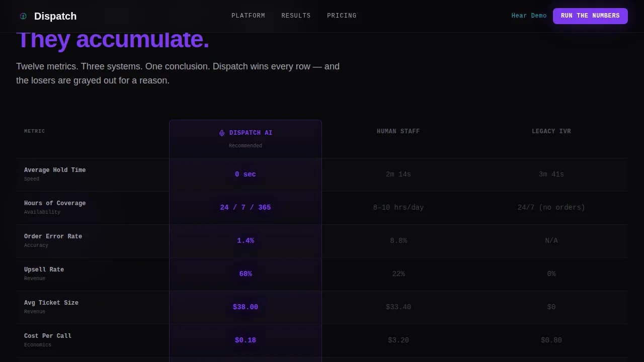The image size is (644, 362).
Task: Open the Pricing nav item
Action: [x=342, y=16]
